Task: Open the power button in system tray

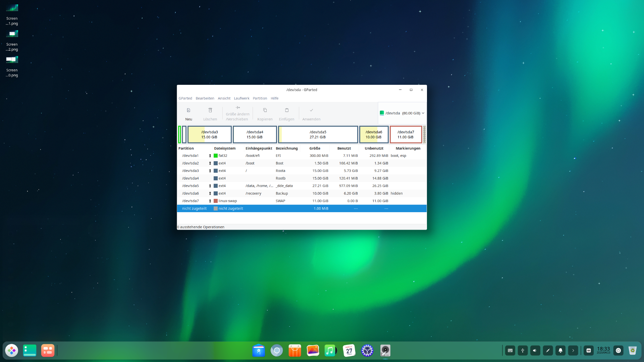Action: pyautogui.click(x=618, y=351)
